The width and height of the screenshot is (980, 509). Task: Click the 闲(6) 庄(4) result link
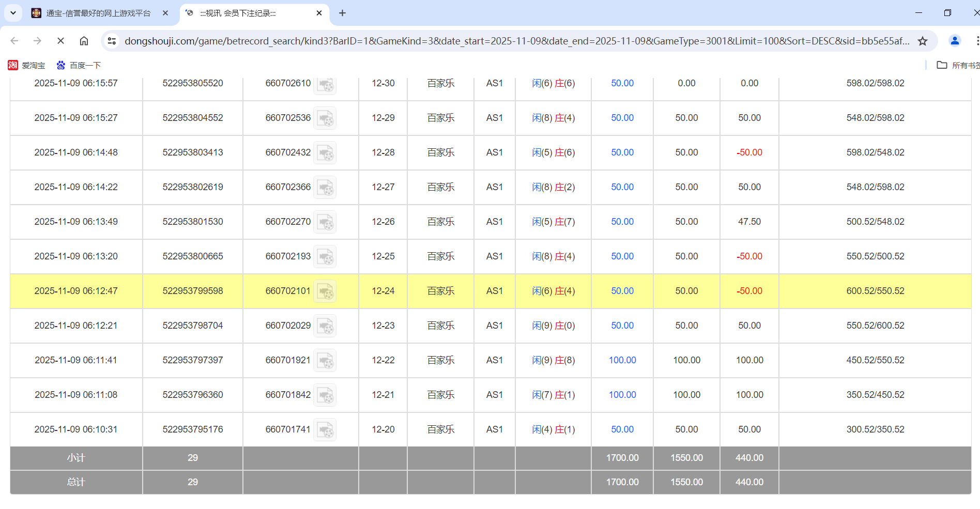pos(553,291)
